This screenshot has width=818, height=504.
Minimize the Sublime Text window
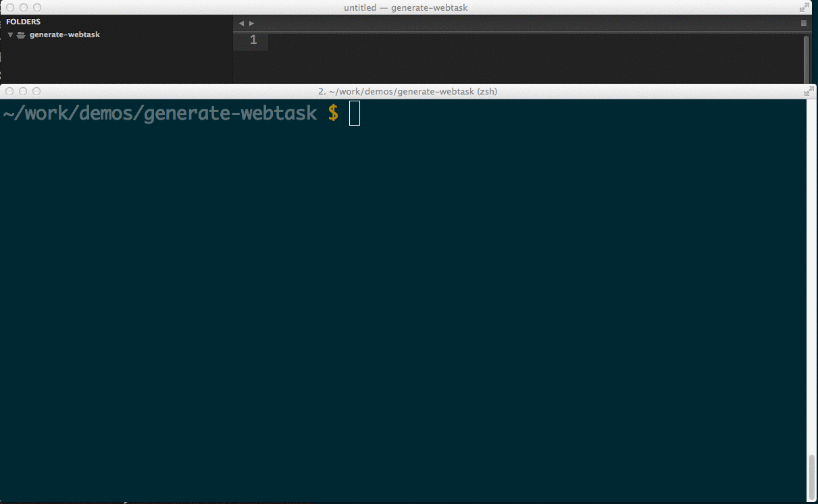24,7
